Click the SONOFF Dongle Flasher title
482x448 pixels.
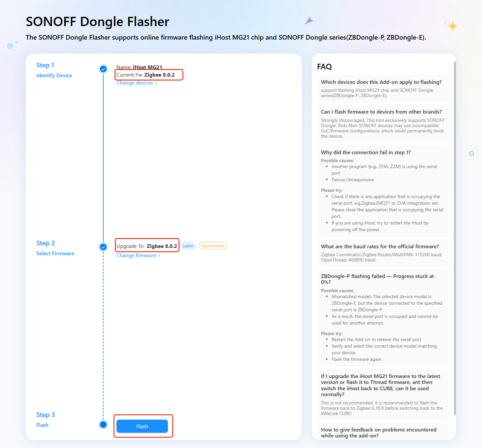tap(97, 22)
